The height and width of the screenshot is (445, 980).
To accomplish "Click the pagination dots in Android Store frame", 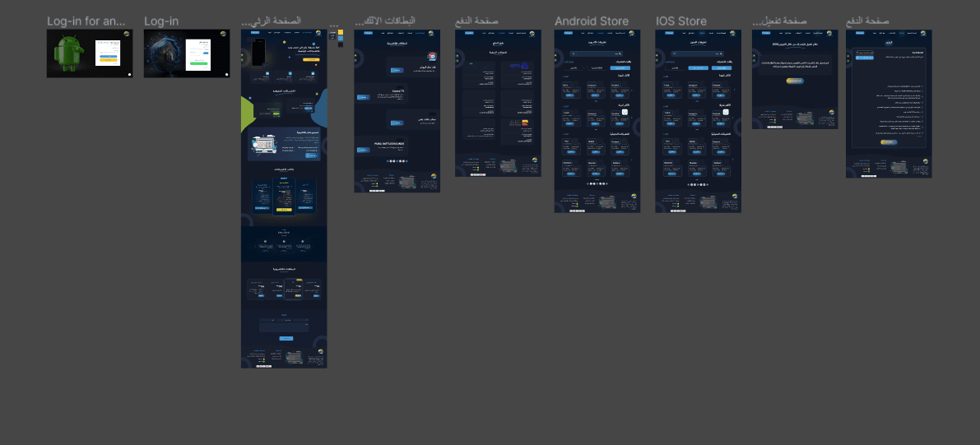I will pyautogui.click(x=597, y=183).
